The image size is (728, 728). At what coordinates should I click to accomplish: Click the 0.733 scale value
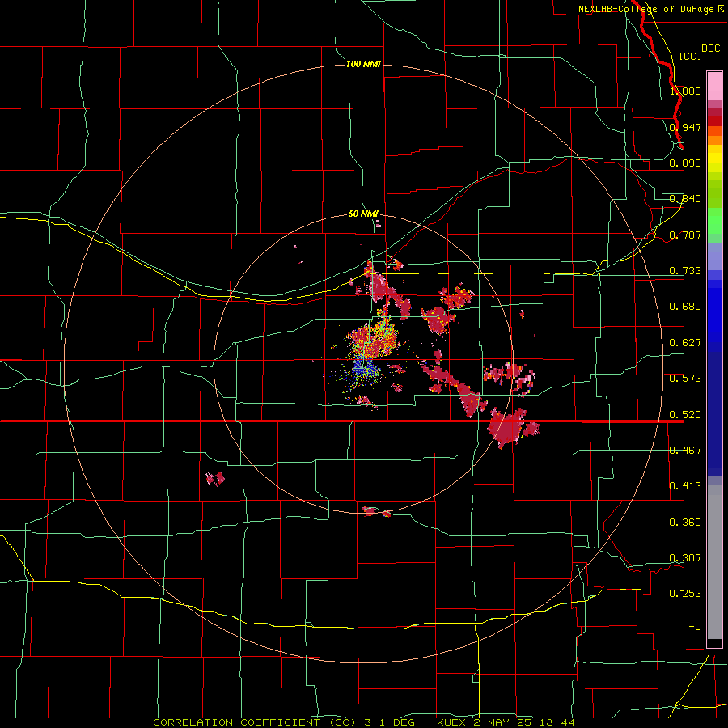(685, 271)
